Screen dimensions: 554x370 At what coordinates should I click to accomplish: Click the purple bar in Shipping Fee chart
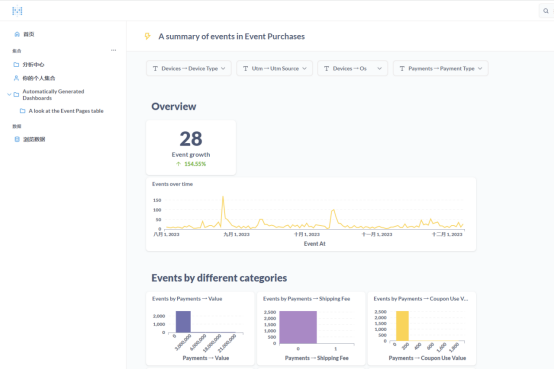coord(298,327)
